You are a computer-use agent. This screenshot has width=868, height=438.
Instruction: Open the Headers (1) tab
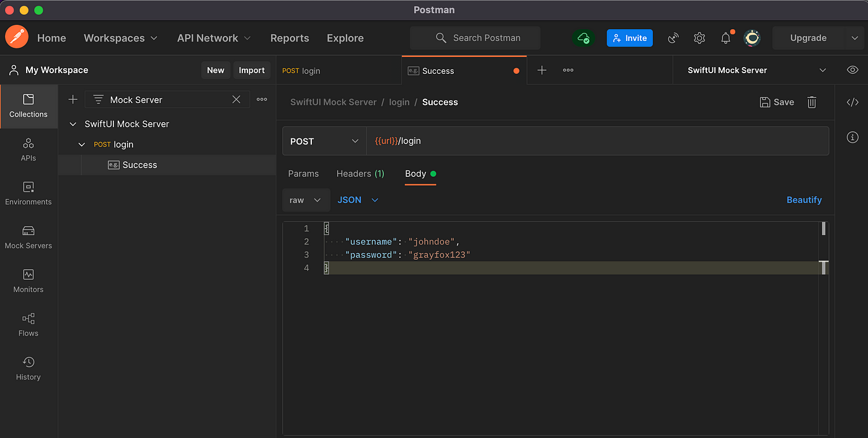(x=360, y=174)
